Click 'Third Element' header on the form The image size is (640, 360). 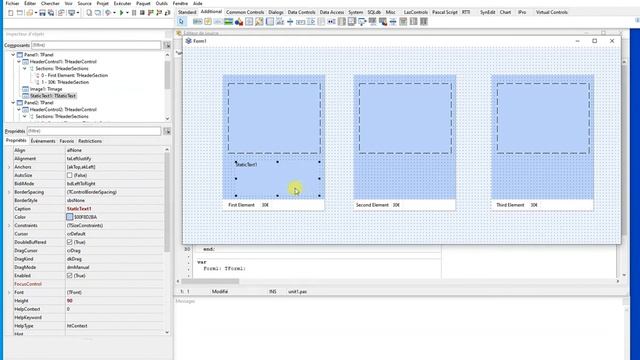pos(510,205)
